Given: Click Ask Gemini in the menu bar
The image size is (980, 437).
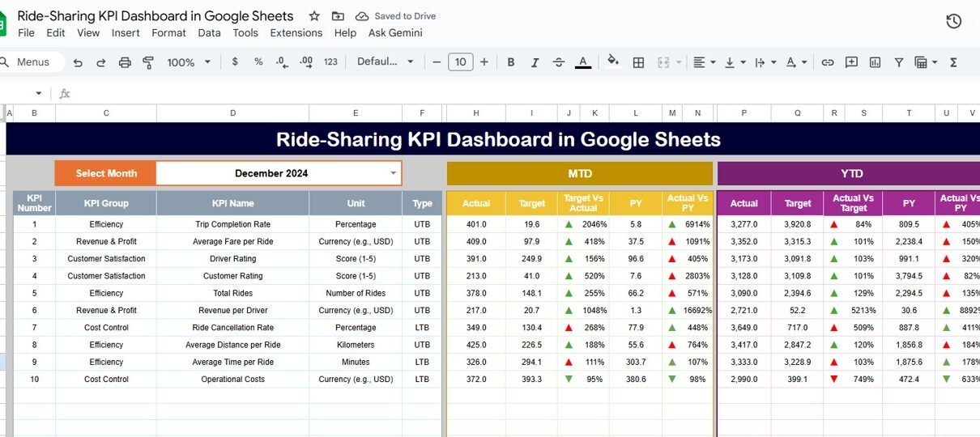Looking at the screenshot, I should coord(395,33).
